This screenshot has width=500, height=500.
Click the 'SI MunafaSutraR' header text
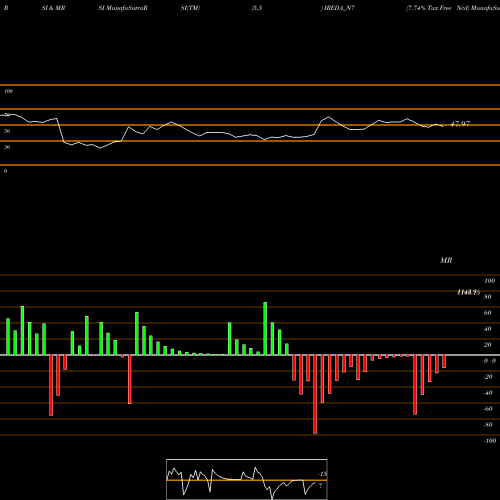[x=123, y=8]
